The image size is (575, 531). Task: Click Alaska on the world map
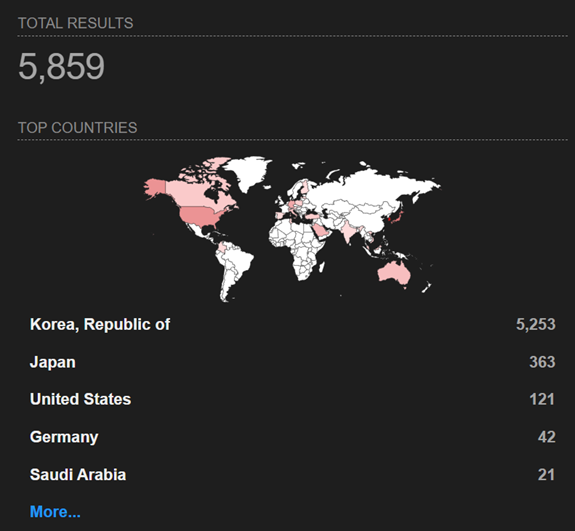click(x=155, y=187)
